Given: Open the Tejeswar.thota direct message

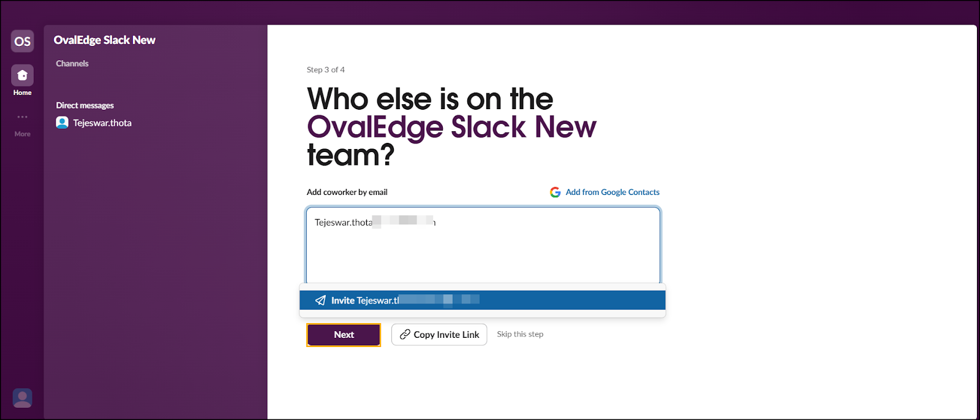Looking at the screenshot, I should (x=102, y=123).
